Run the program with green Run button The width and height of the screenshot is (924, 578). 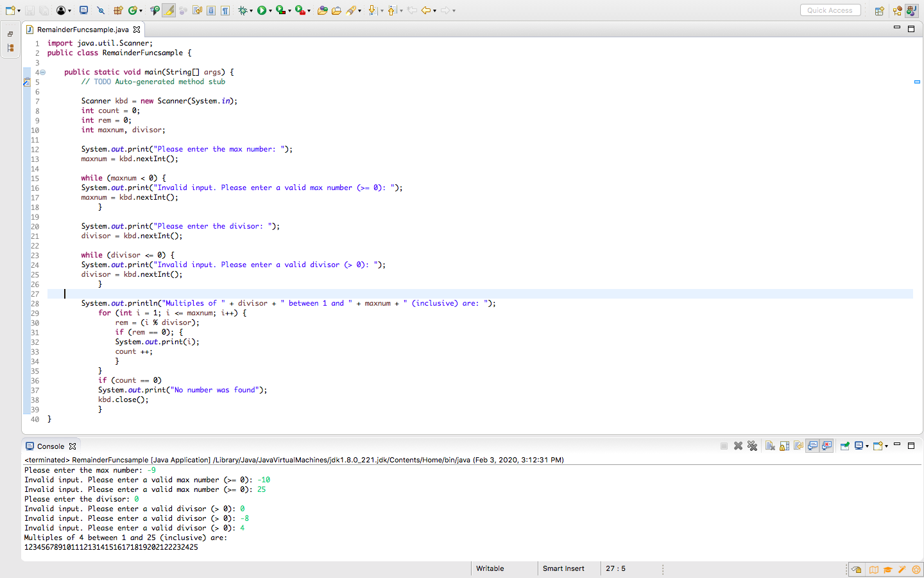[x=262, y=10]
